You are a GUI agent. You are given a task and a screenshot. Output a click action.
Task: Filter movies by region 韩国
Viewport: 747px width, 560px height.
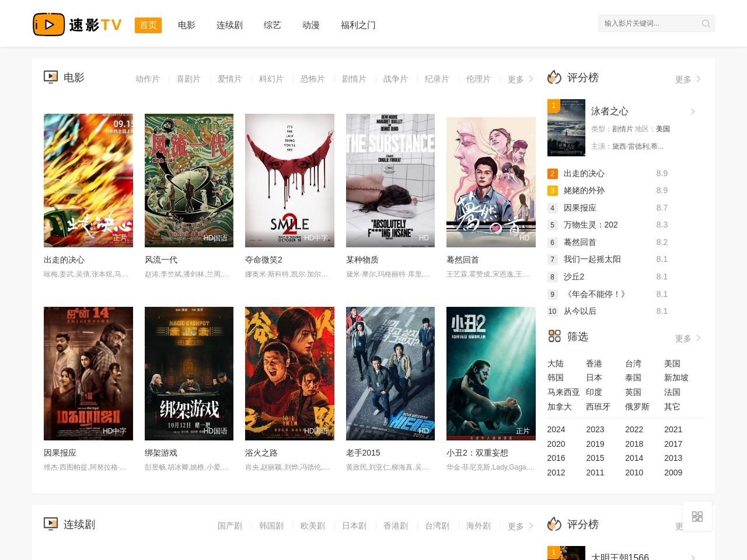click(555, 377)
